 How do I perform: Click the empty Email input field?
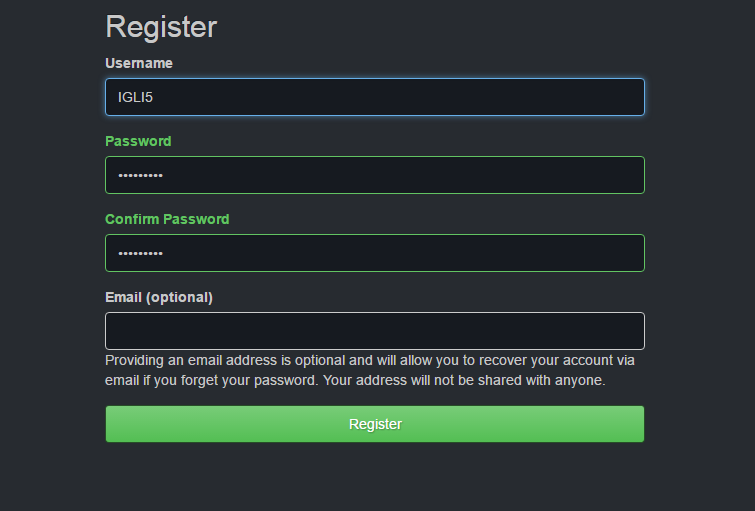375,331
